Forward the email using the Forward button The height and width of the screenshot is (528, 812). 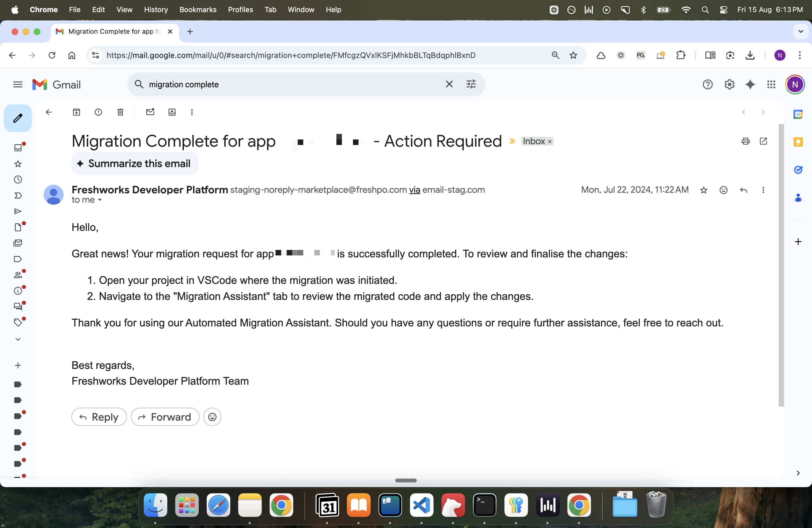coord(165,417)
